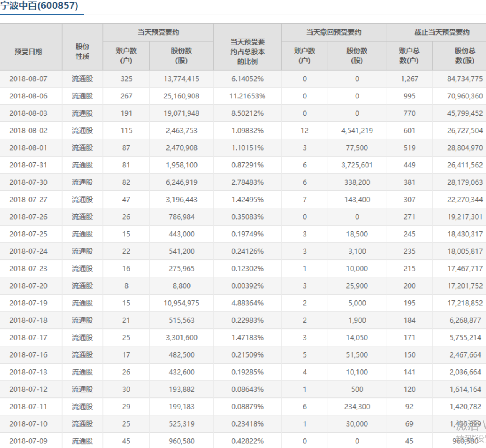Click share count 10,954,975

click(181, 303)
